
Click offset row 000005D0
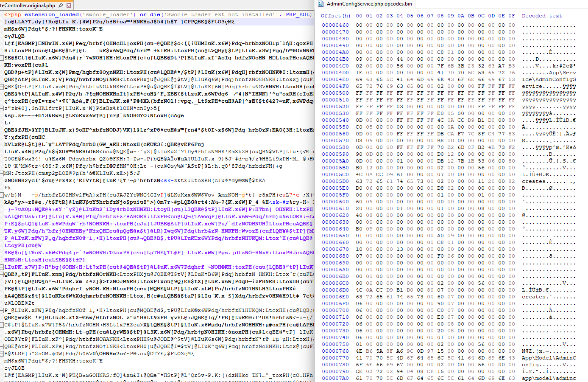click(335, 181)
